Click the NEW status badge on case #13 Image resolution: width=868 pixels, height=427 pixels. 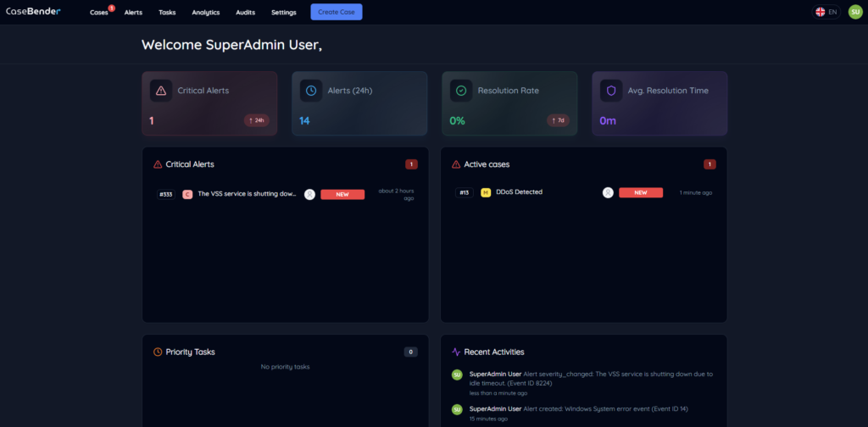pyautogui.click(x=640, y=192)
